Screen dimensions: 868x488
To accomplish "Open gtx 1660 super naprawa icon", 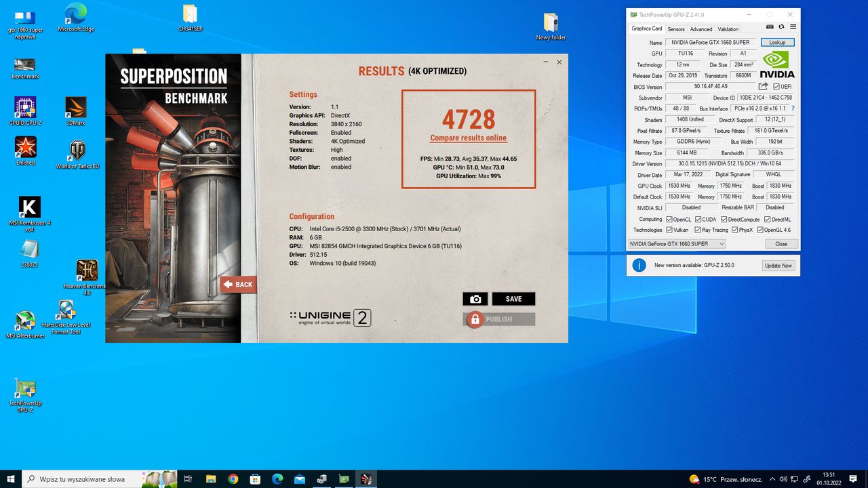I will [25, 24].
